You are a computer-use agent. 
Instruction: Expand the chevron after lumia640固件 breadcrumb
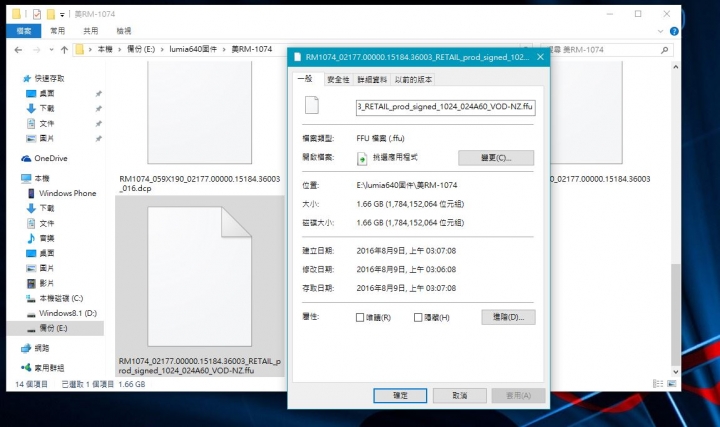click(x=225, y=49)
